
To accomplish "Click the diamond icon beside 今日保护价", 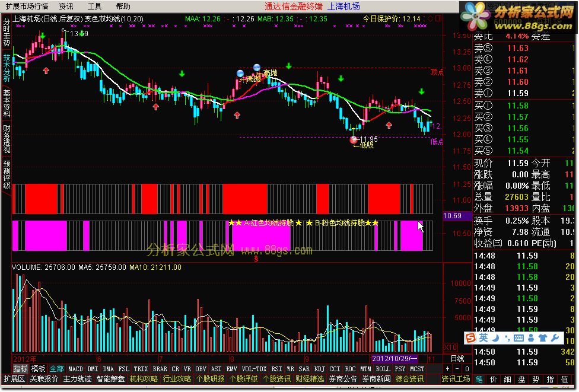I will pos(430,18).
